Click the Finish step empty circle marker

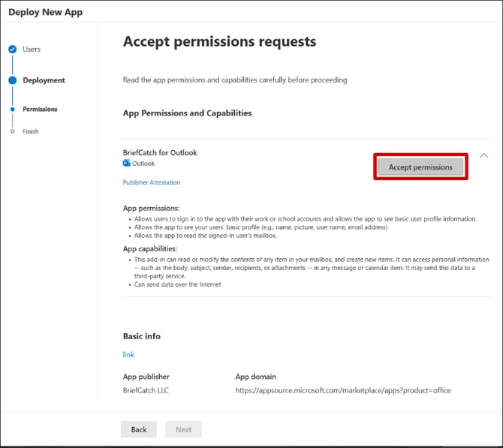click(13, 131)
